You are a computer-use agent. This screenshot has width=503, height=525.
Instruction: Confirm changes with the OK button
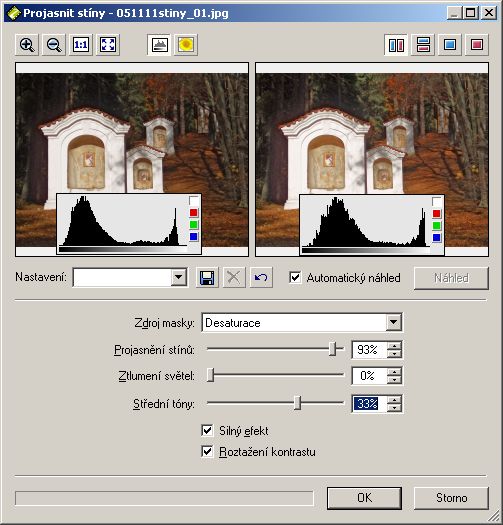(364, 498)
